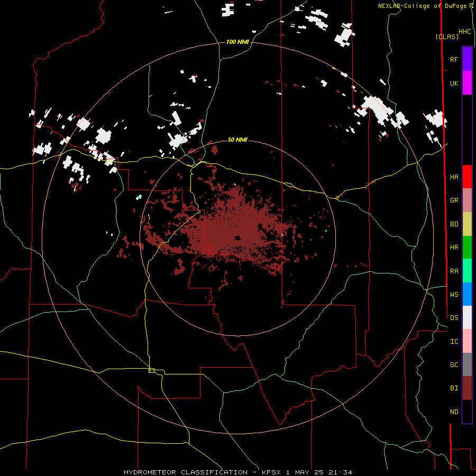Viewport: 476px width, 476px height.
Task: Click the KFSX station identifier
Action: tap(271, 472)
